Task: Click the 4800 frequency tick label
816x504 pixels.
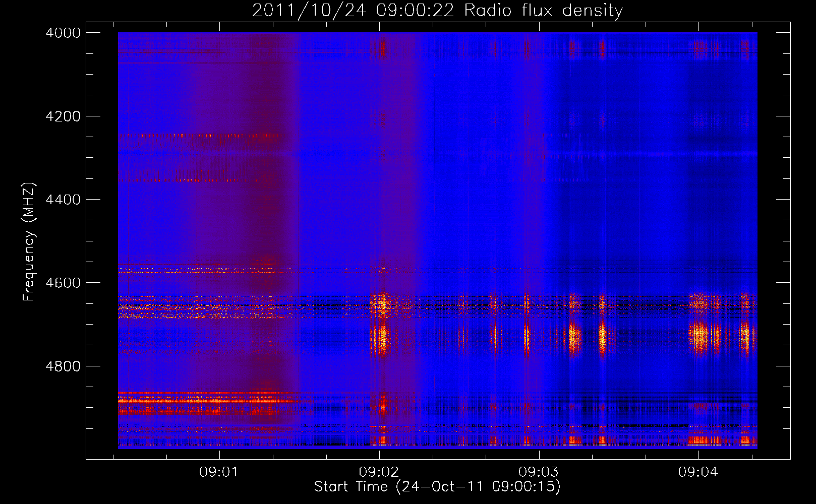Action: click(x=63, y=366)
